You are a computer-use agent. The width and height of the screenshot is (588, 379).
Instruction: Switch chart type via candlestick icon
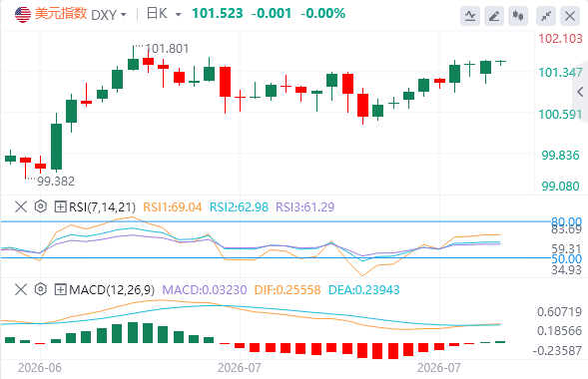pyautogui.click(x=518, y=16)
